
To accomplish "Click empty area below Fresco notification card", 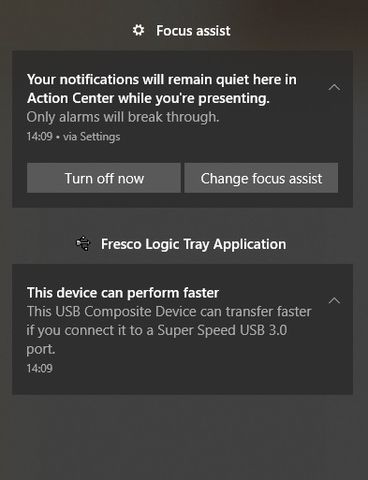I will 183,437.
